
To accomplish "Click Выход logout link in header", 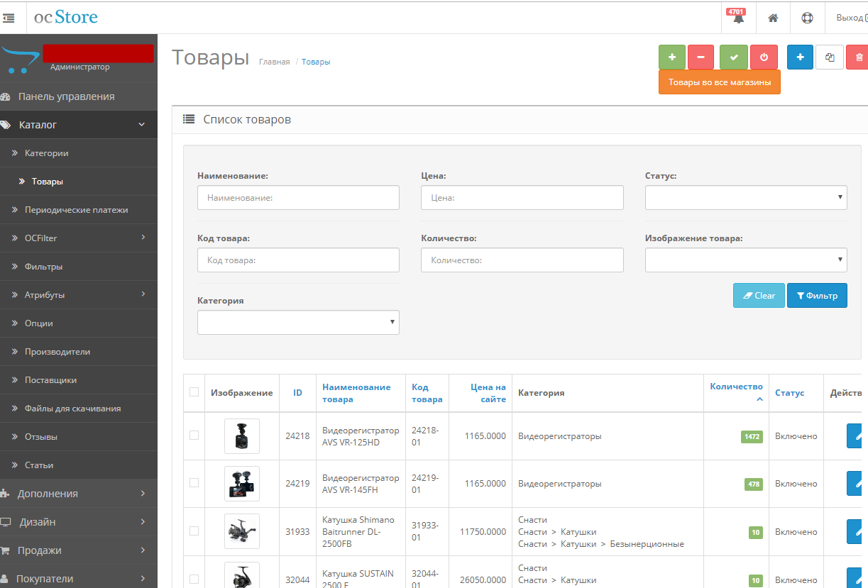I will point(851,18).
